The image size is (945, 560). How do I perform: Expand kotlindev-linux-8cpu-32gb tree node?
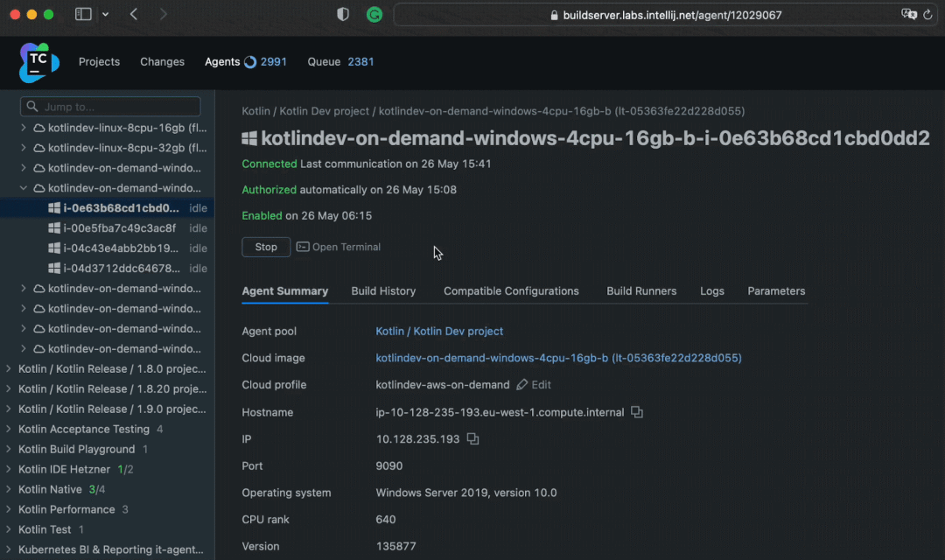point(24,148)
